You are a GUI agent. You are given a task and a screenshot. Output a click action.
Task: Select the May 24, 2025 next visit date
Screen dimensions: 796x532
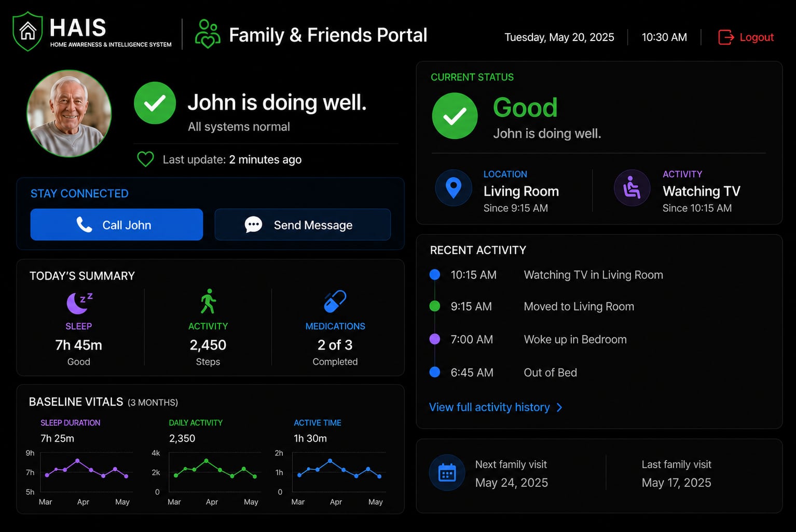coord(512,483)
